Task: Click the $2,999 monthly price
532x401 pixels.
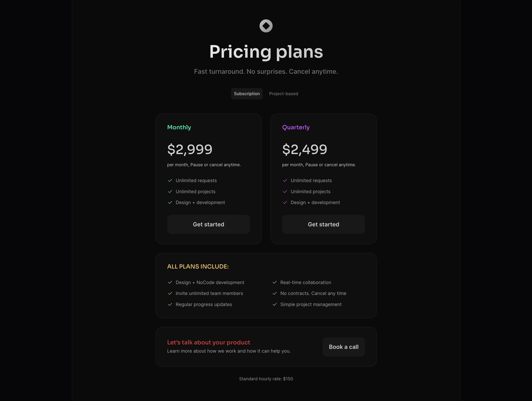Action: pos(190,149)
